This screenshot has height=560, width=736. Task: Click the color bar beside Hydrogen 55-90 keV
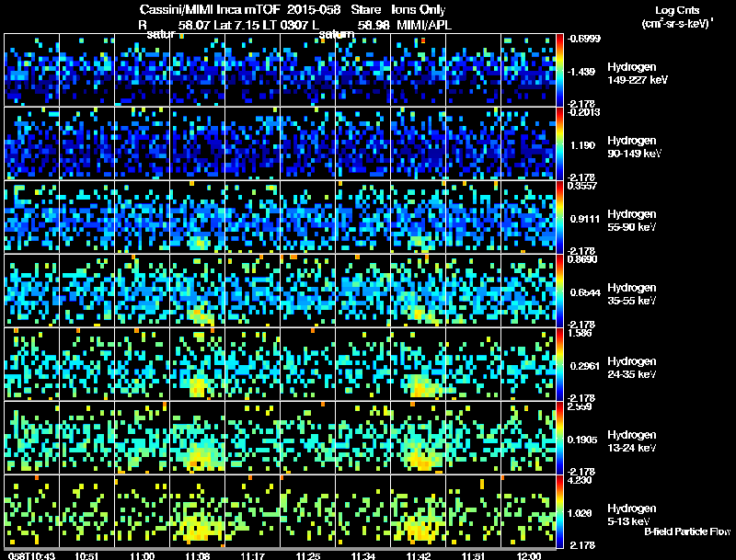click(559, 217)
